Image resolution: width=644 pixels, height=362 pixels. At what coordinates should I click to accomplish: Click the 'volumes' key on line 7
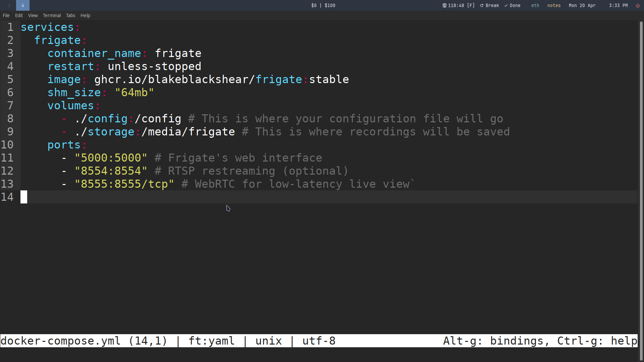71,106
